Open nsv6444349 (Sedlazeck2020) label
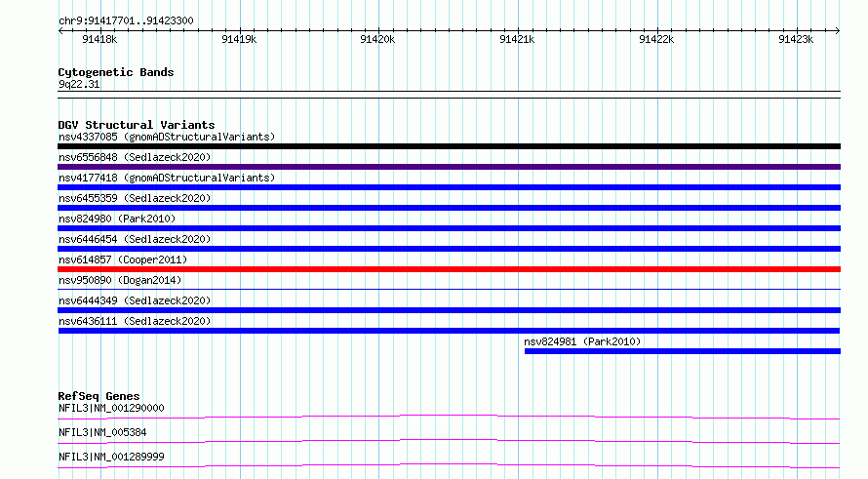868x479 pixels. [135, 300]
